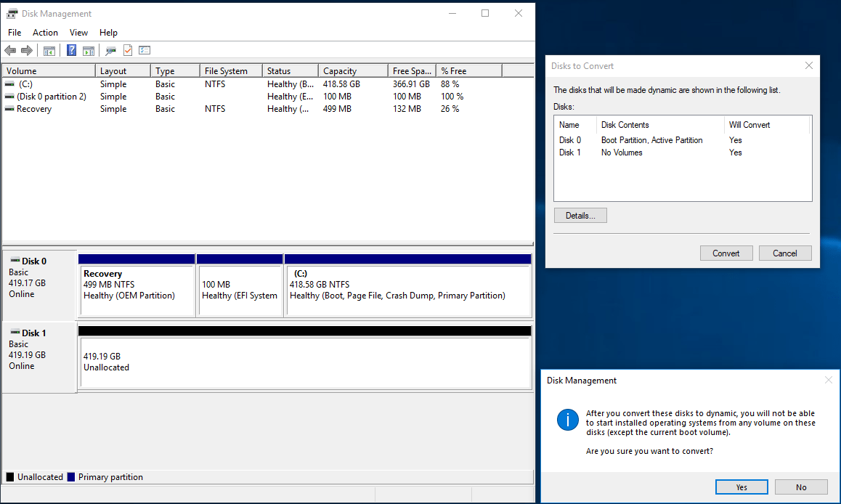
Task: Open Details for disks to convert
Action: pos(580,215)
